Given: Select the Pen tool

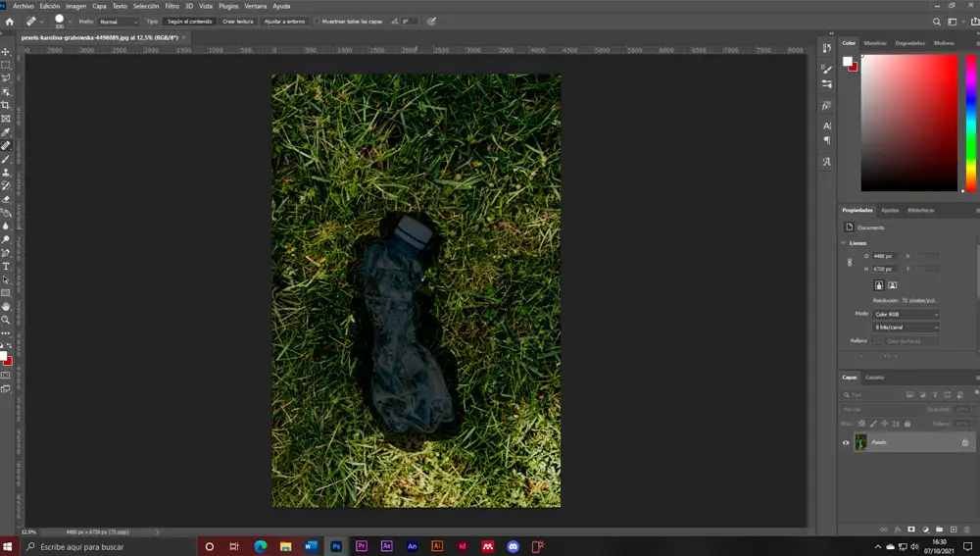Looking at the screenshot, I should point(6,253).
